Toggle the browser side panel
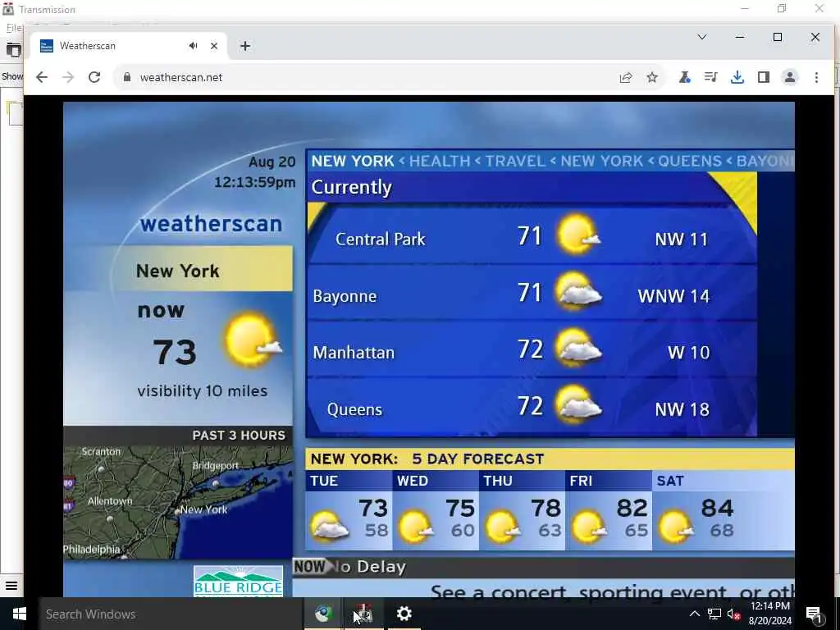The width and height of the screenshot is (840, 630). 764,78
